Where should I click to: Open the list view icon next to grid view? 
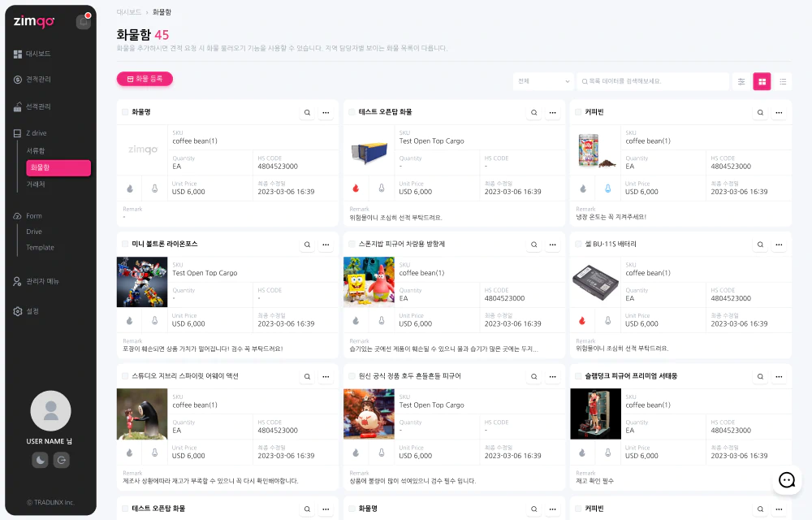[782, 81]
